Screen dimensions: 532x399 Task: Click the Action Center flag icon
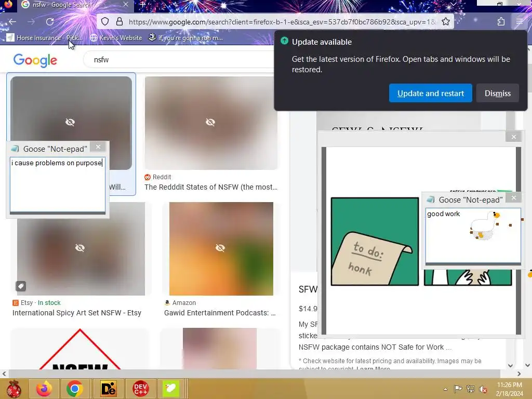point(458,389)
